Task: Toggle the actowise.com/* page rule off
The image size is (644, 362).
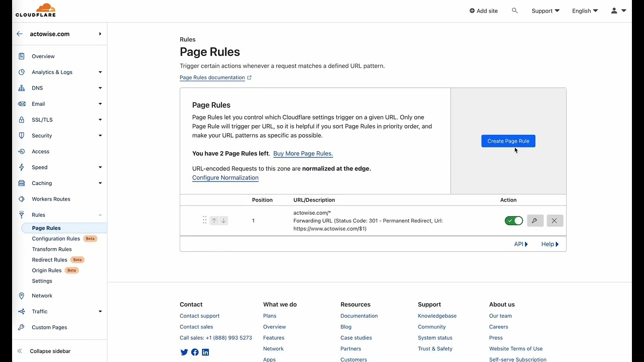Action: pos(514,221)
